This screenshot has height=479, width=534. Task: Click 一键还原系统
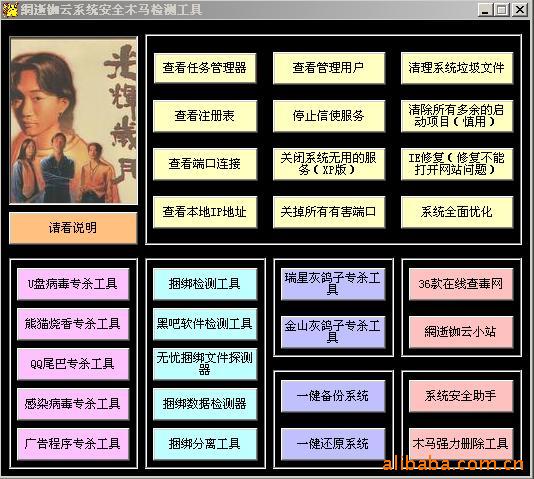click(333, 444)
